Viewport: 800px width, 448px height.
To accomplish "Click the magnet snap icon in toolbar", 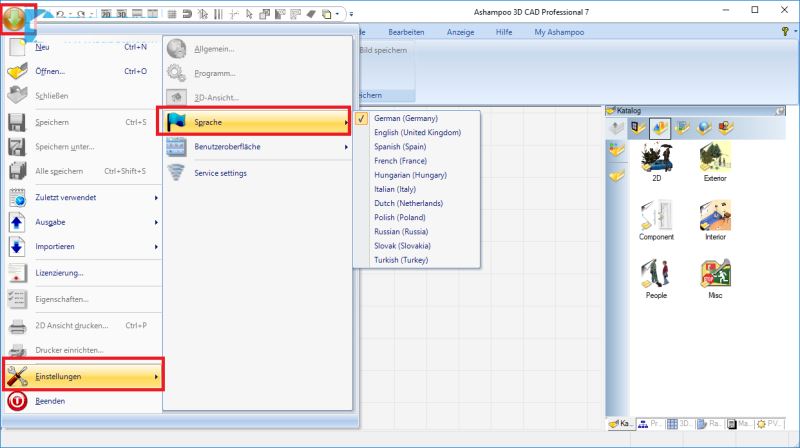I will [187, 14].
